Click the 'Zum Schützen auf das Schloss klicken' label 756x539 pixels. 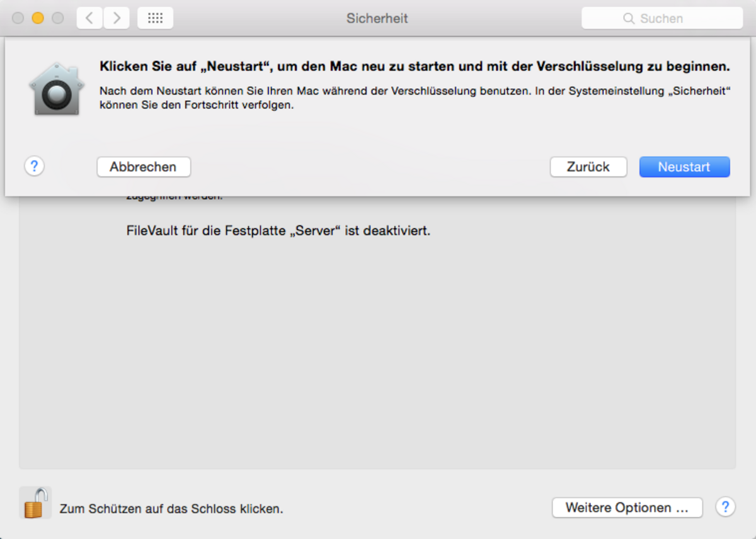(171, 509)
